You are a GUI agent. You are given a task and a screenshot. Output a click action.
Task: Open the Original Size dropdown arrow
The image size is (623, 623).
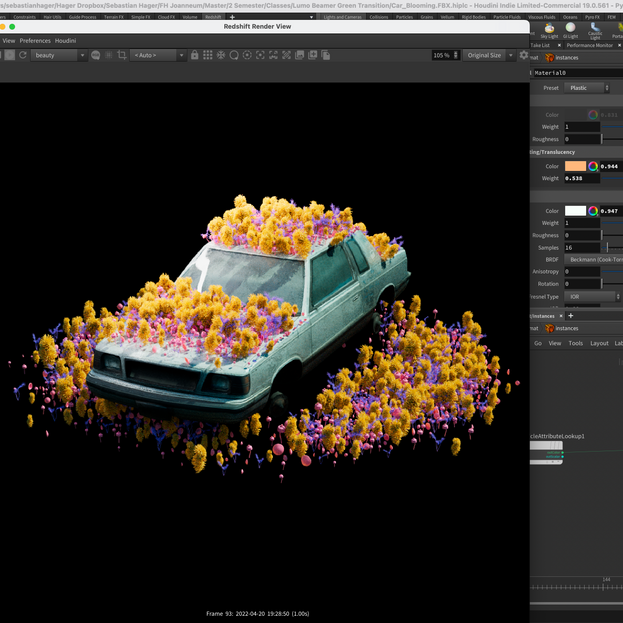tap(511, 55)
